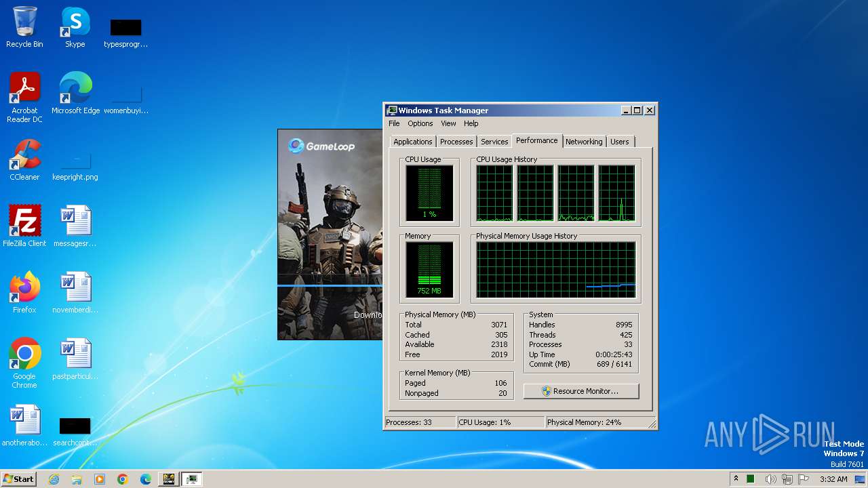Click the Task Manager taskbar button
868x488 pixels.
coord(192,479)
